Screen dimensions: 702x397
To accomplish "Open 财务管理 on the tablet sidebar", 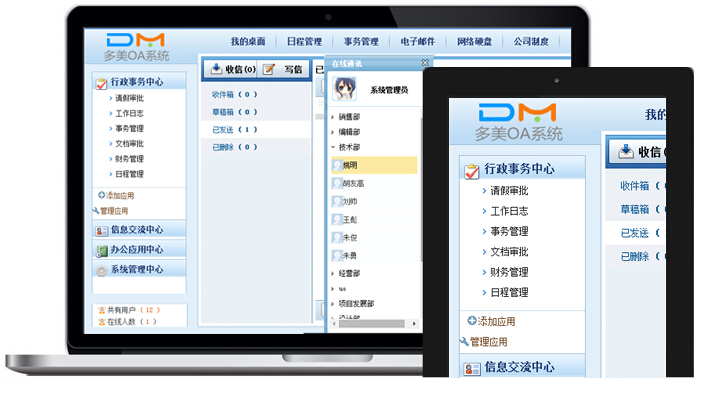I will [x=509, y=272].
